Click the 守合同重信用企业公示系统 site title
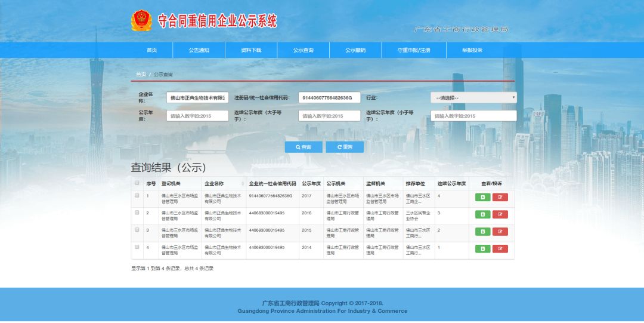 coord(217,21)
